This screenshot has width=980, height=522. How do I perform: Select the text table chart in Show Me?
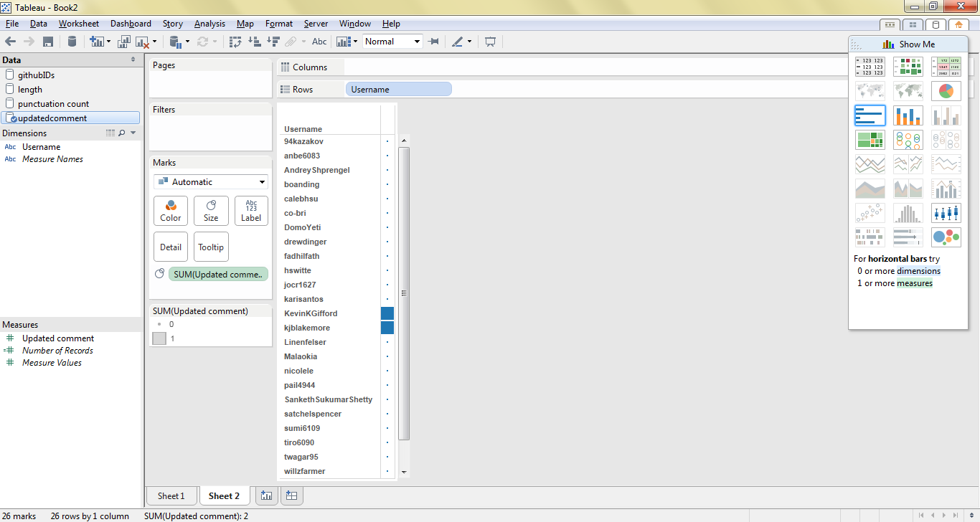(870, 67)
